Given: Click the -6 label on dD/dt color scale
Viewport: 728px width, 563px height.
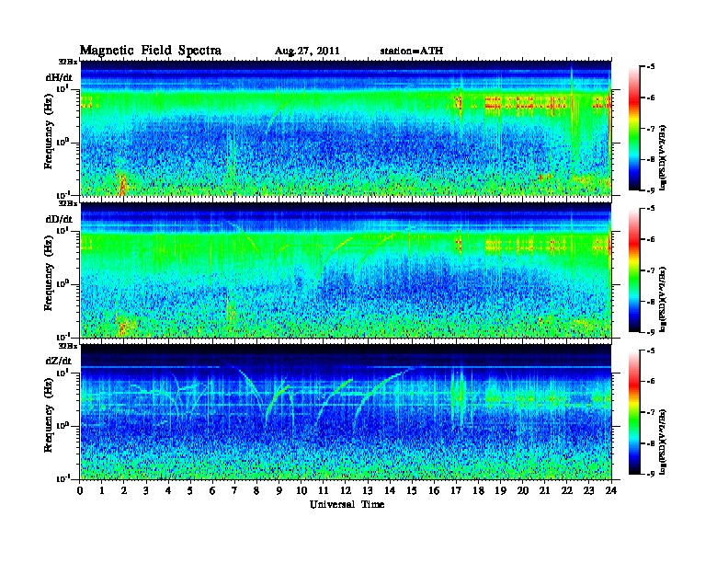Looking at the screenshot, I should 651,239.
